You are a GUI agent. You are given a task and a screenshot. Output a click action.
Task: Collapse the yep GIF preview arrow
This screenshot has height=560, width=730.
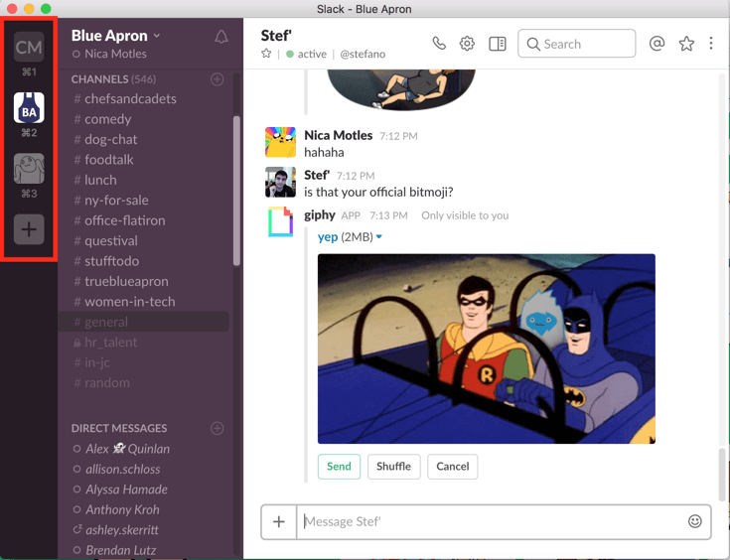pos(379,237)
